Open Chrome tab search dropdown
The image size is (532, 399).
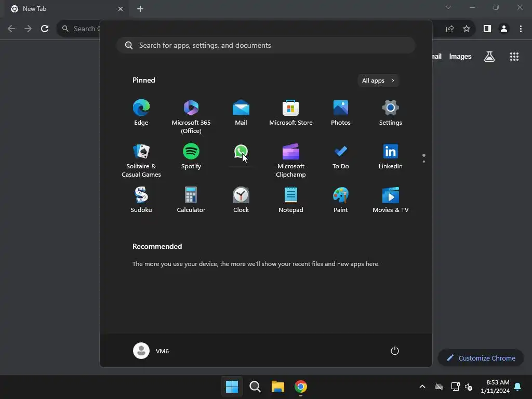(x=448, y=7)
